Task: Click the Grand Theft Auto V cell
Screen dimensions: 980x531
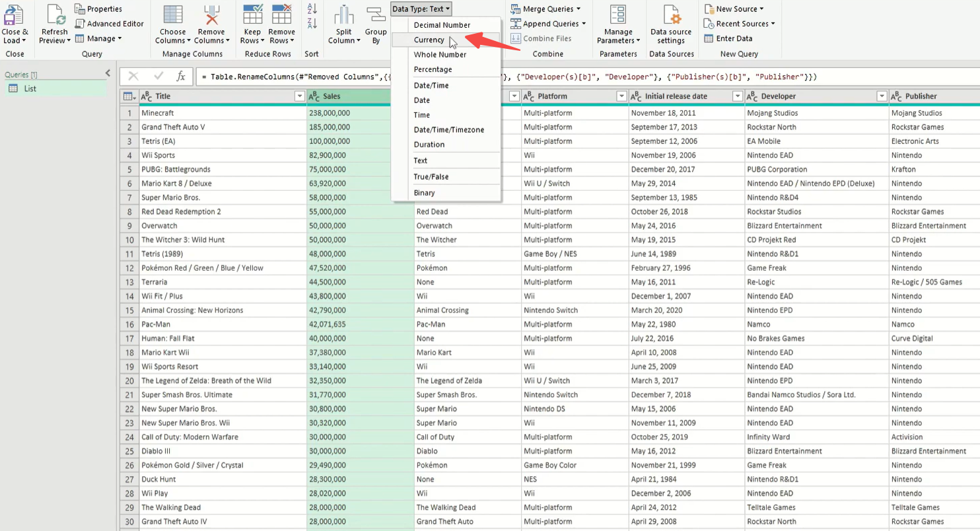Action: [x=223, y=127]
